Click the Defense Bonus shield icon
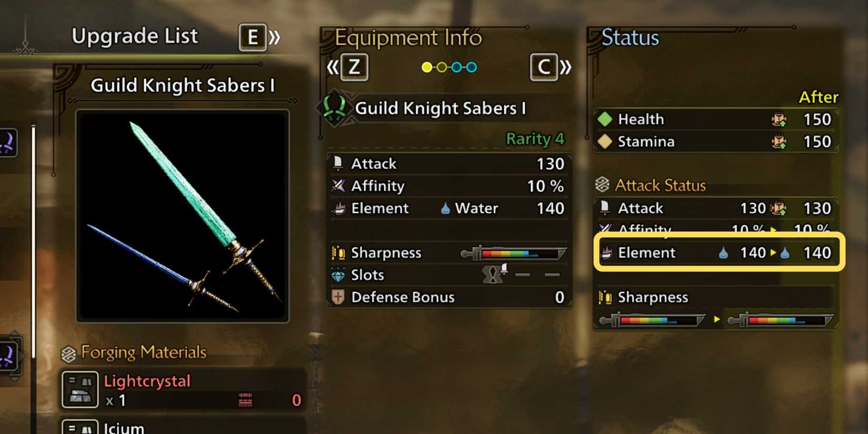The image size is (868, 434). point(338,297)
